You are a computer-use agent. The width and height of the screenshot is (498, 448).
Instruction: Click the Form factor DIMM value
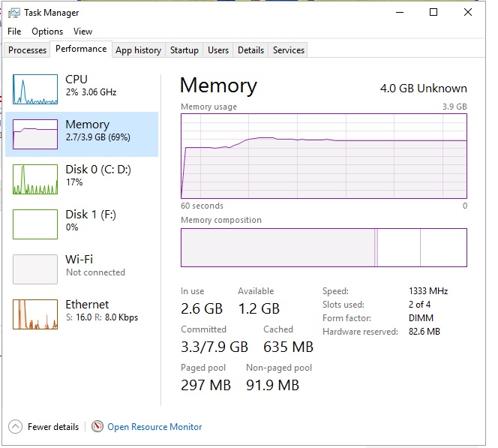(x=421, y=318)
